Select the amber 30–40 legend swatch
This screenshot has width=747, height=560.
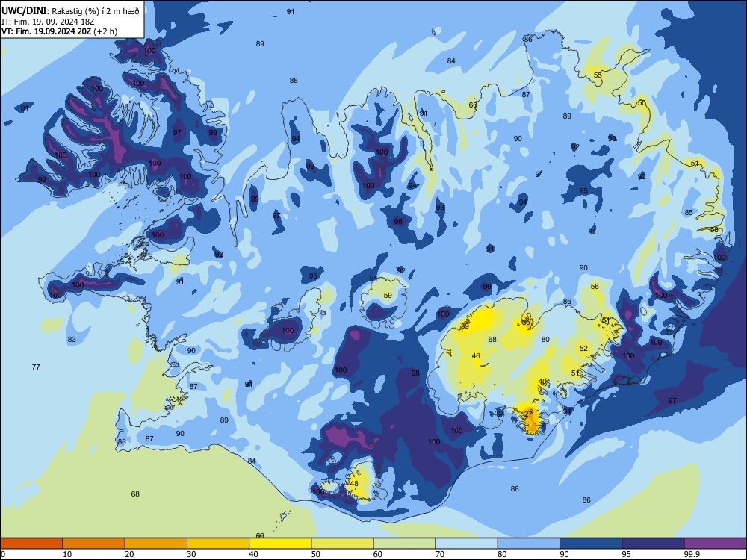(x=218, y=544)
